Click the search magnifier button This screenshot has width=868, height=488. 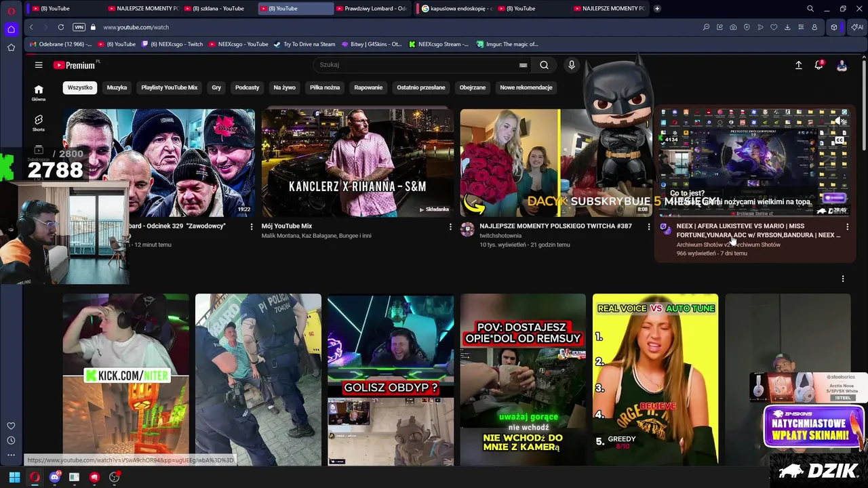(x=544, y=65)
